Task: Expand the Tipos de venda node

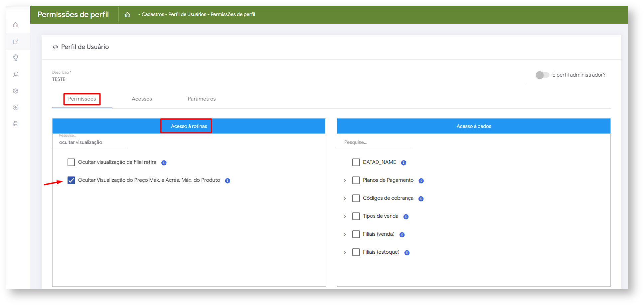Action: (x=345, y=216)
